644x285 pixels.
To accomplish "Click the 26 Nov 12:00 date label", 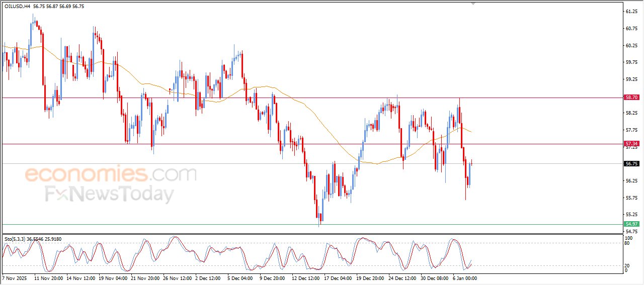I will (x=177, y=278).
